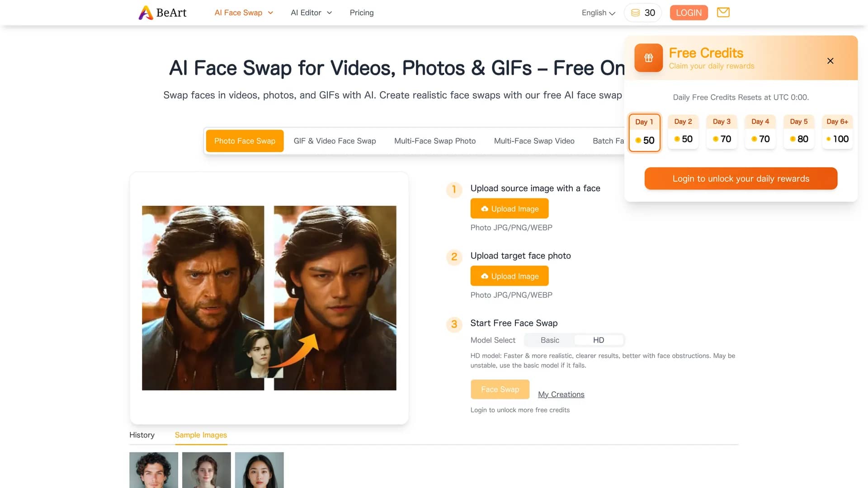The image size is (868, 488).
Task: Choose the curly-haired man sample image
Action: [x=154, y=470]
